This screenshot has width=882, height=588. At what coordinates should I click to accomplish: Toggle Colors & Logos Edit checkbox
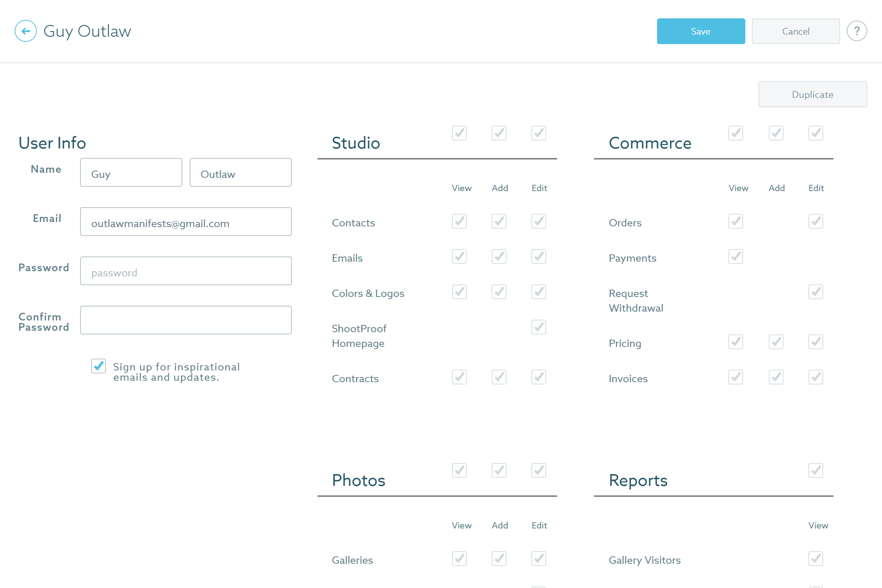[x=538, y=292]
